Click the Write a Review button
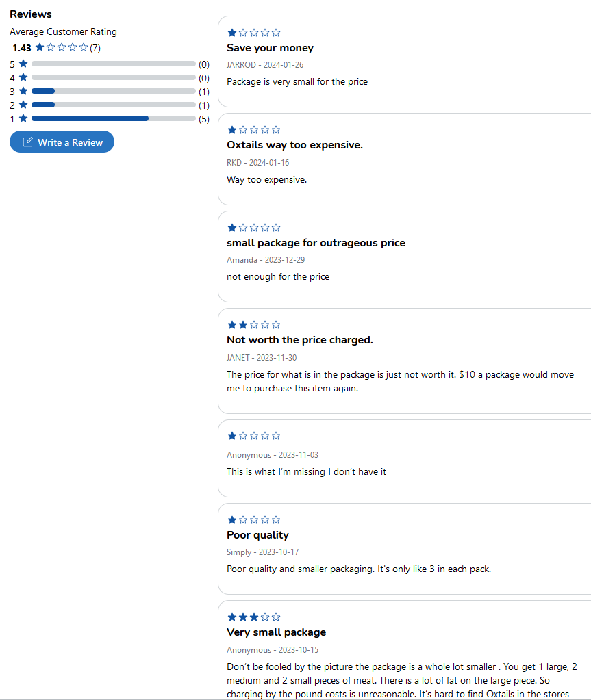Viewport: 591px width, 700px height. point(62,142)
